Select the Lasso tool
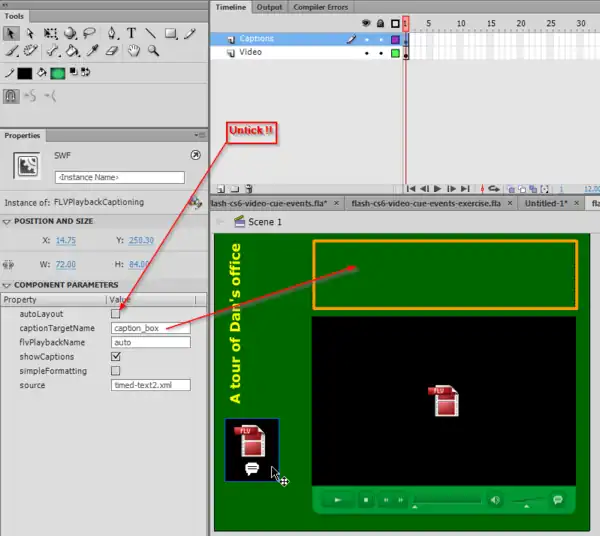Viewport: 600px width, 536px height. [90, 33]
